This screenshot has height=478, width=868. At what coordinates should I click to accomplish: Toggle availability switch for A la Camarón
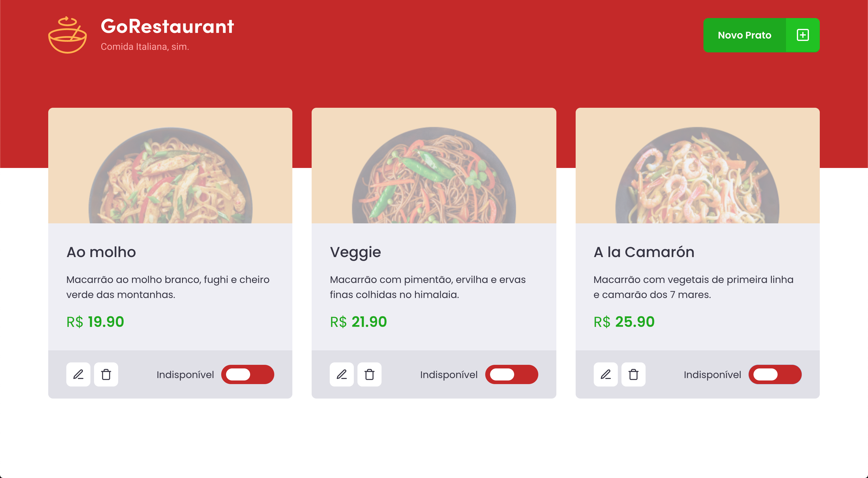click(775, 374)
